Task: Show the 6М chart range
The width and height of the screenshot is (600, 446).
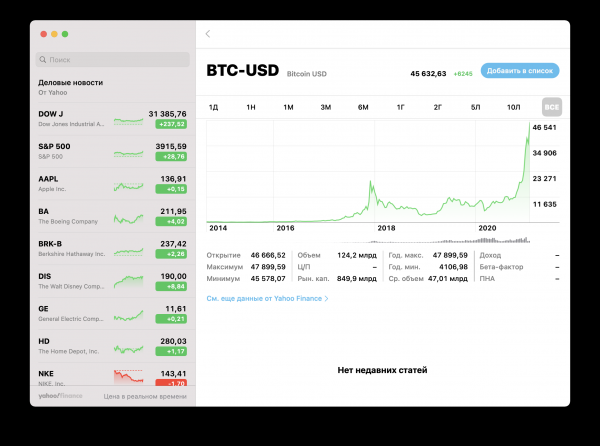Action: (363, 107)
